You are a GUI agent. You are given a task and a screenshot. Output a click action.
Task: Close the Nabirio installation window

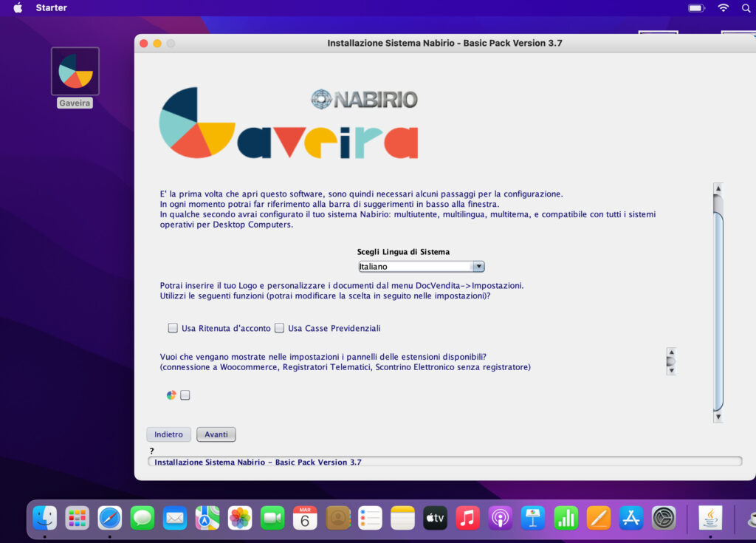coord(144,44)
